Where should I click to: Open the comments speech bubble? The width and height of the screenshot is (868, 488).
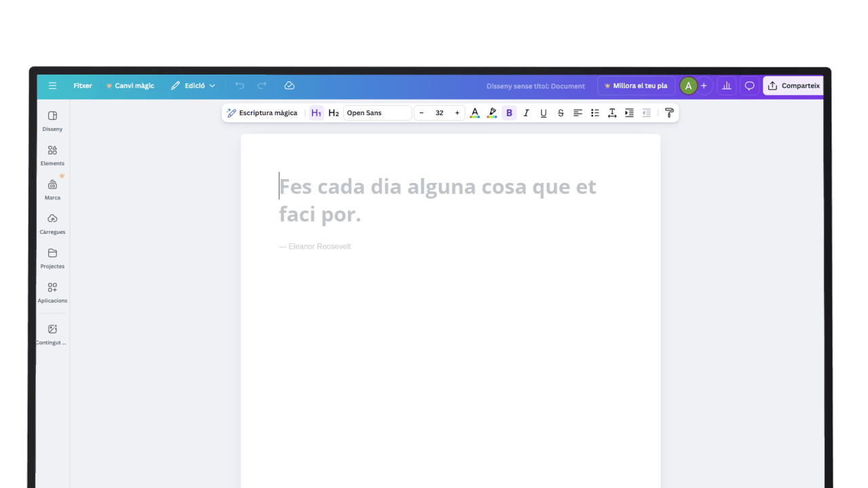(x=749, y=86)
